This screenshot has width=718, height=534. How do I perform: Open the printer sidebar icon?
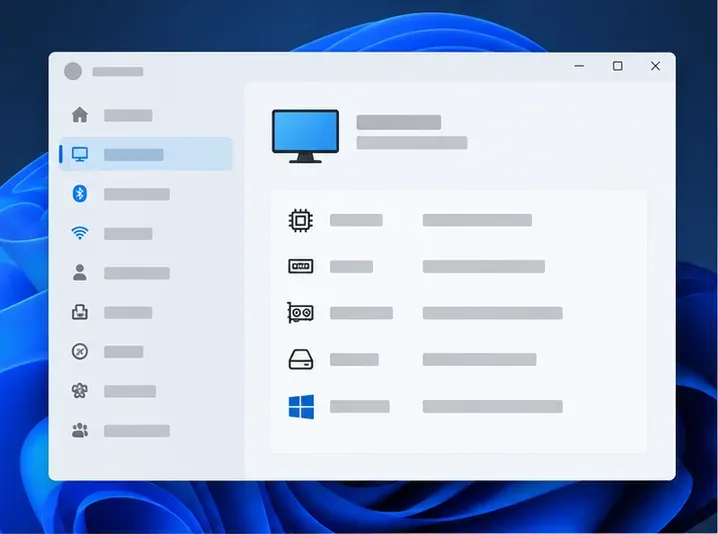pos(80,312)
